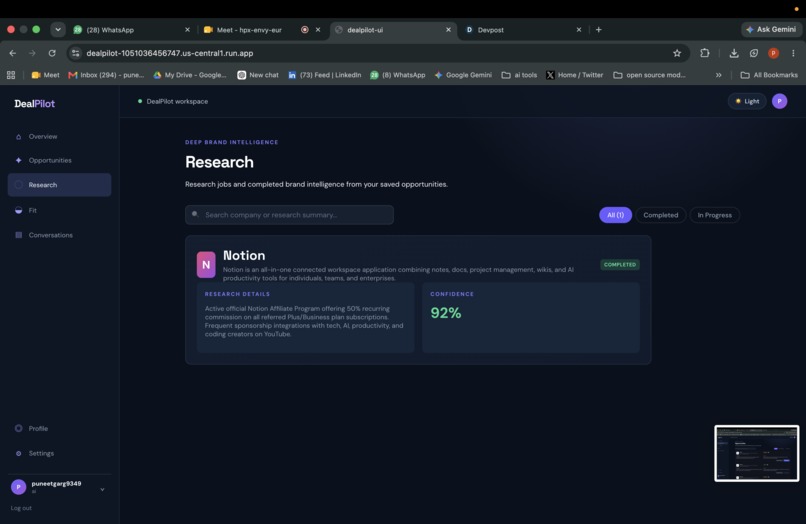Open the Meet bookmark
Image resolution: width=806 pixels, height=524 pixels.
pyautogui.click(x=45, y=75)
